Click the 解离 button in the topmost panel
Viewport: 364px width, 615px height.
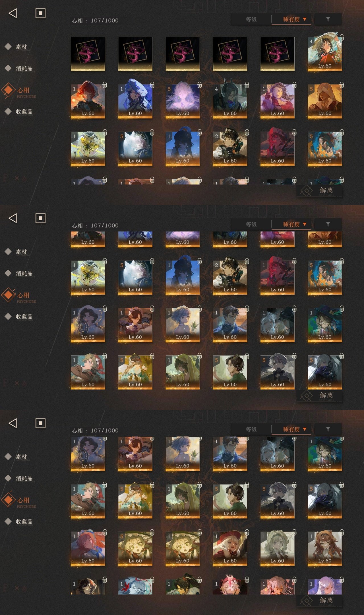[x=319, y=190]
